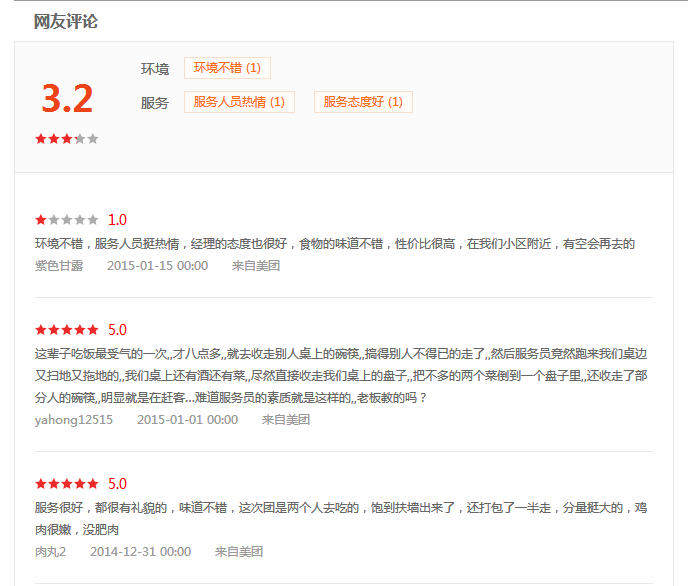
Task: Click 来自美团 beside the 2014-12-31 date
Action: (239, 552)
